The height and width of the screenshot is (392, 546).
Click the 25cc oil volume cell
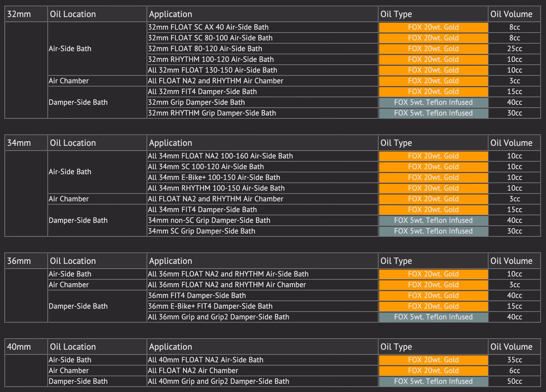[x=514, y=49]
